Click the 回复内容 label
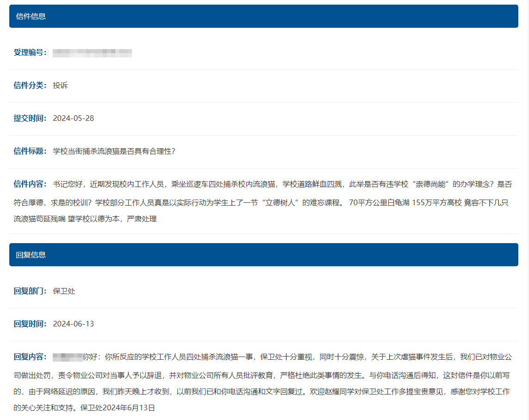This screenshot has width=529, height=420. tap(30, 357)
